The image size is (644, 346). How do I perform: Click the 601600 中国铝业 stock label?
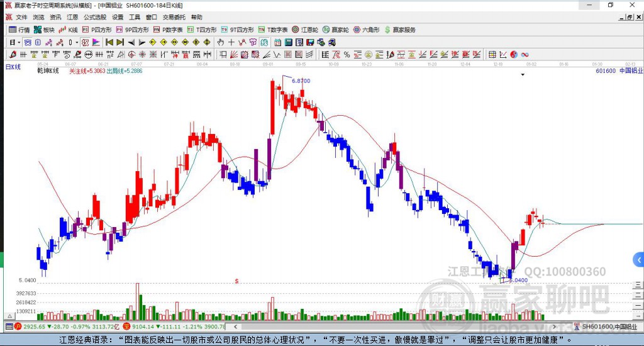[x=619, y=70]
